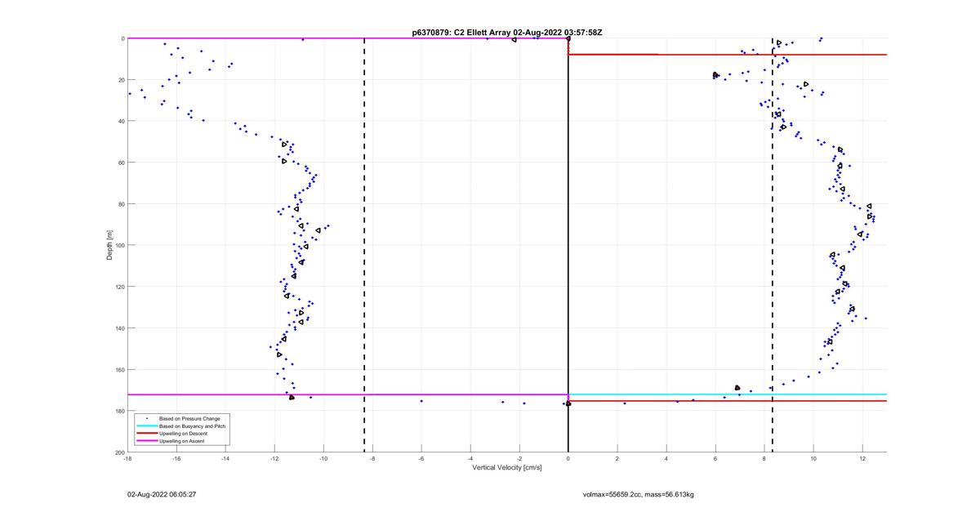980x508 pixels.
Task: Click the x-axis tick label '-14'
Action: click(x=225, y=458)
